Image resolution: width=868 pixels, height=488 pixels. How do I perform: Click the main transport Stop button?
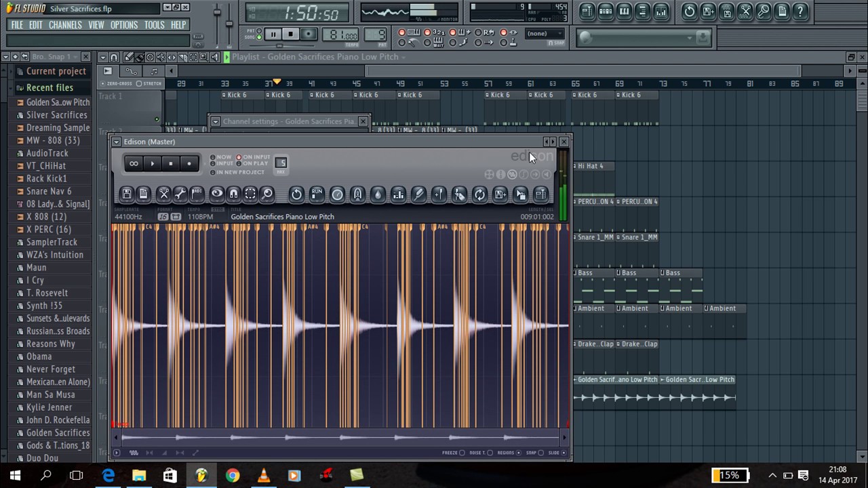[x=290, y=34]
